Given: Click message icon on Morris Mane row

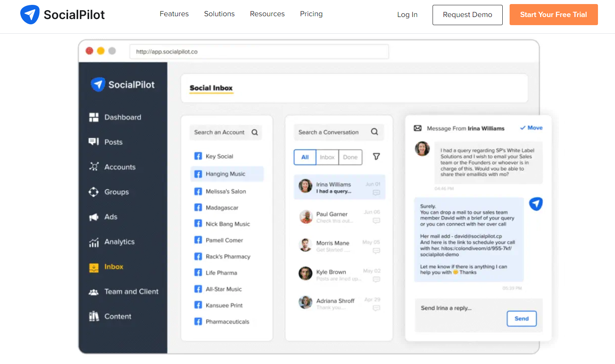Looking at the screenshot, I should 376,251.
